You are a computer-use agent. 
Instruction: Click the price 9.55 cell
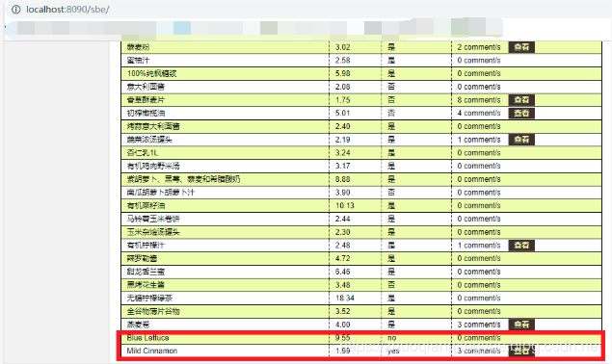pyautogui.click(x=343, y=338)
